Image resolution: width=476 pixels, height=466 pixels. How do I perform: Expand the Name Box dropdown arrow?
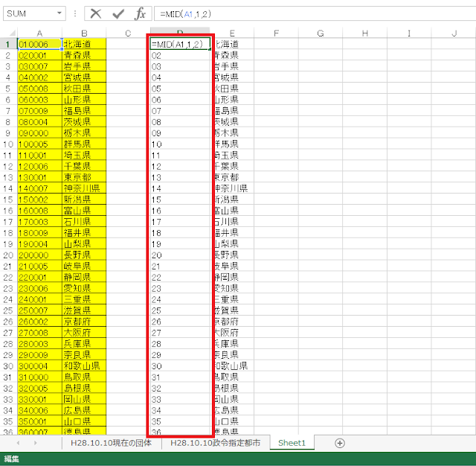click(x=59, y=14)
